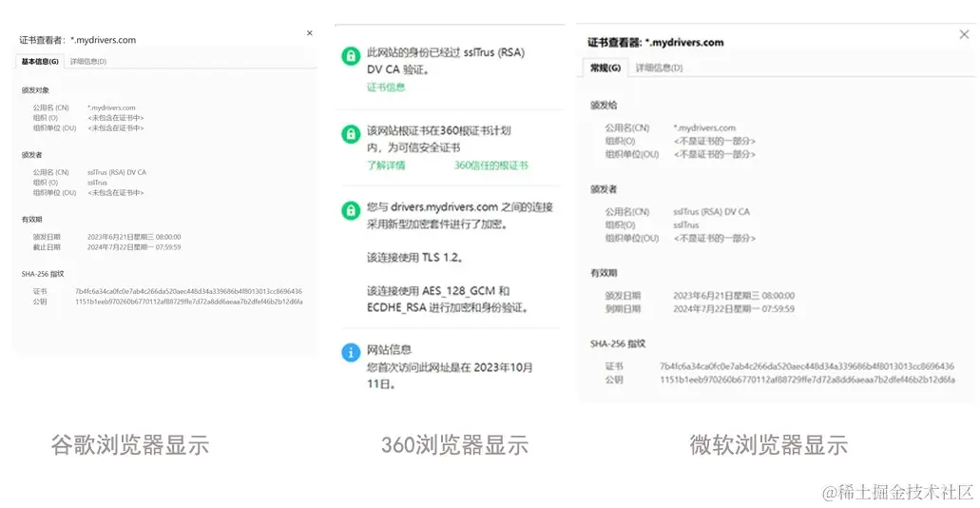Select sslTrus (RSA) DV CA in Microsoft 证书查看器

(x=712, y=211)
